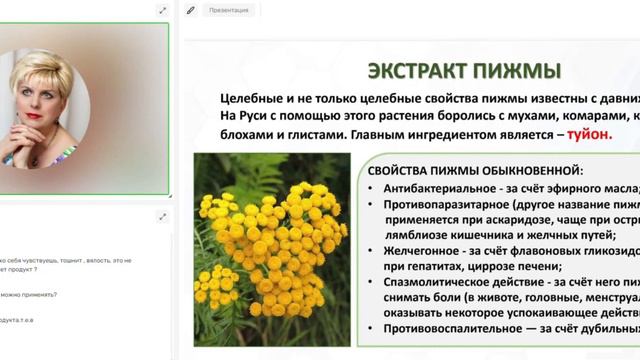Click heading 'СВОЙСТВА ПИЖМЫ ОБЫКНОВЕННОЙ:'
Screen dimensions: 640x360
[476, 171]
